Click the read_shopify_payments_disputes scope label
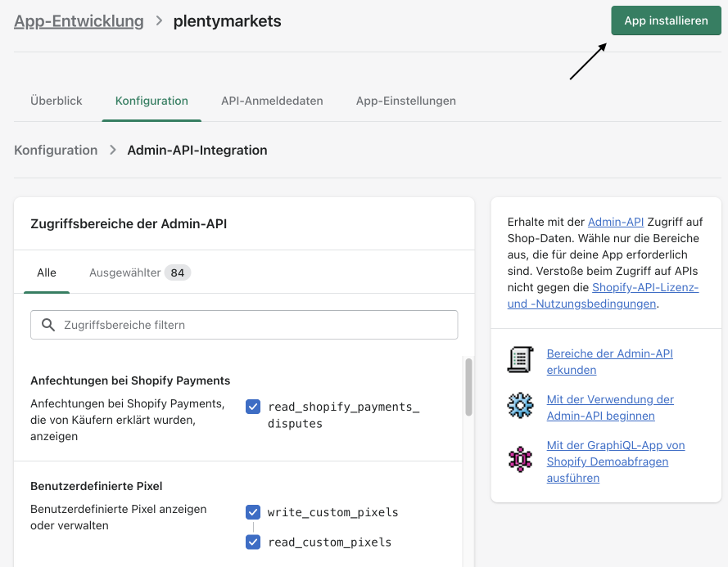This screenshot has width=728, height=567. tap(344, 416)
